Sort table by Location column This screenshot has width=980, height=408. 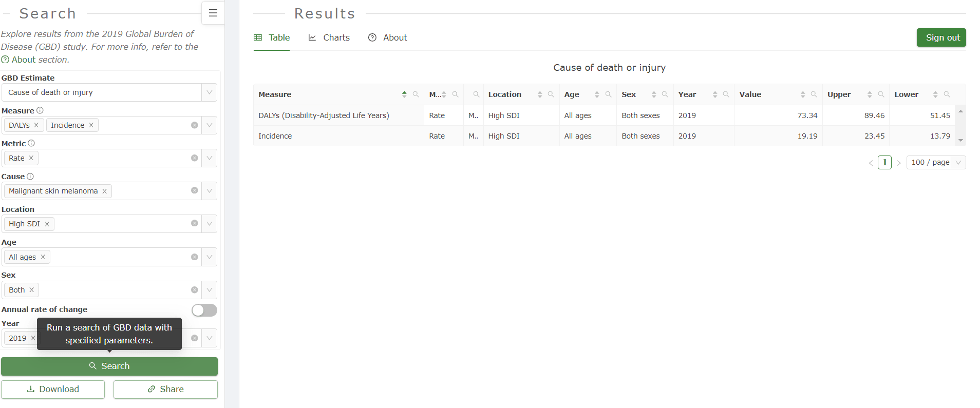click(x=540, y=94)
